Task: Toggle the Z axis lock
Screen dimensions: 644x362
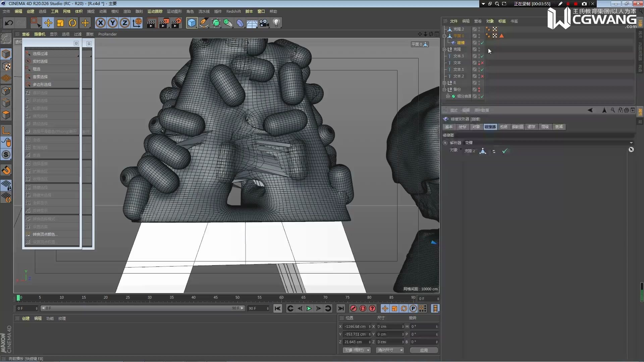Action: pyautogui.click(x=124, y=23)
